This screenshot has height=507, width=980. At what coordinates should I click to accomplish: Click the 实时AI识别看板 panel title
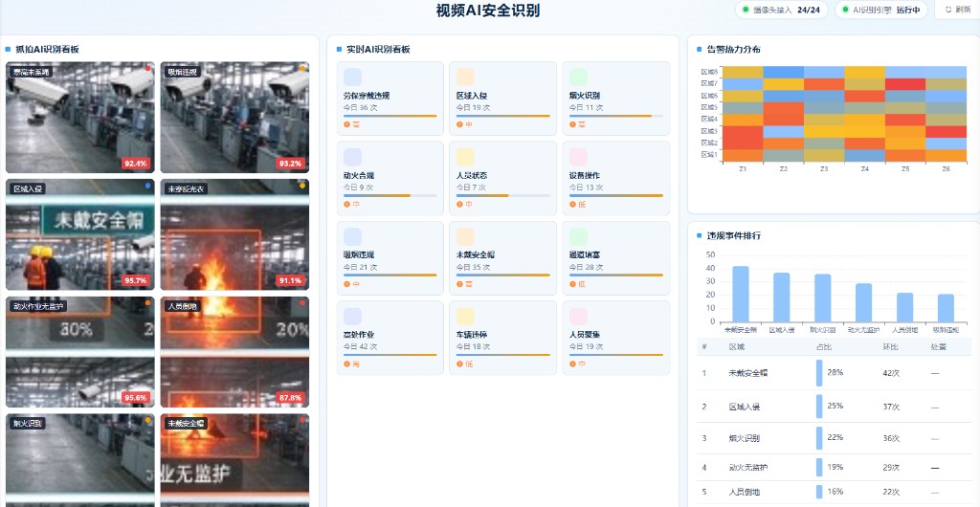point(378,50)
